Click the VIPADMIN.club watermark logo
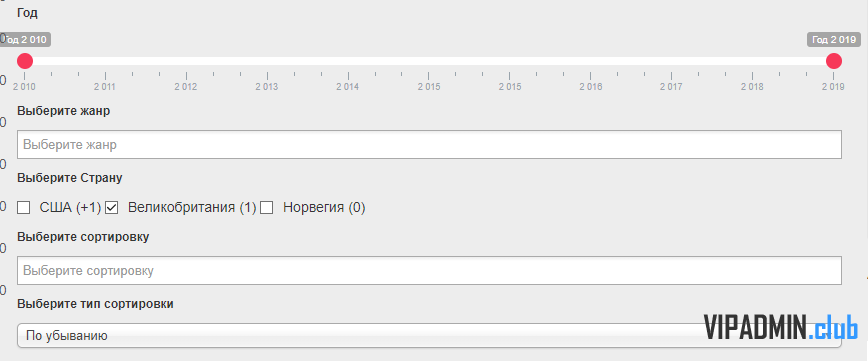The image size is (868, 361). 781,327
